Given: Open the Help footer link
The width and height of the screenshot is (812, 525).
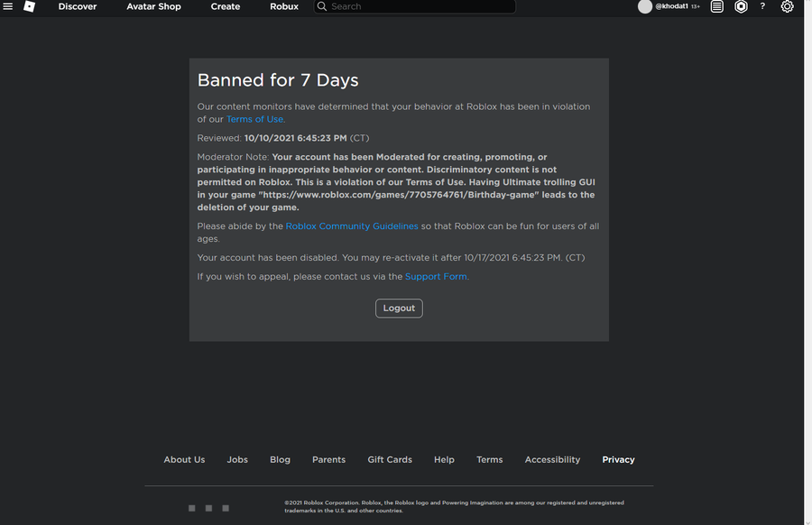Looking at the screenshot, I should [444, 460].
